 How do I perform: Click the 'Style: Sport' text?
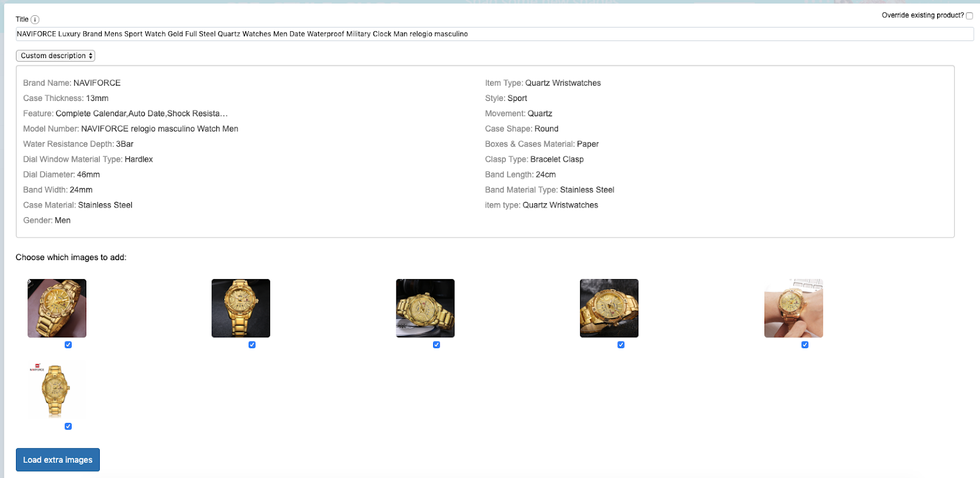[506, 99]
